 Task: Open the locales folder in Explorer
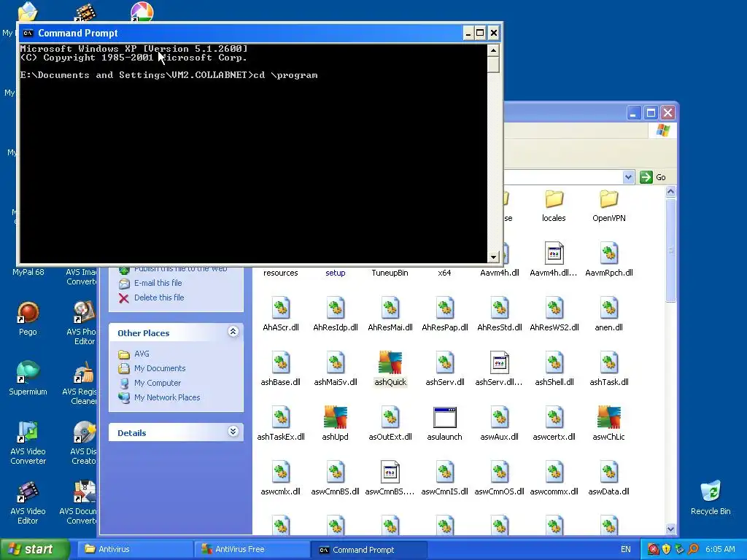pos(554,199)
